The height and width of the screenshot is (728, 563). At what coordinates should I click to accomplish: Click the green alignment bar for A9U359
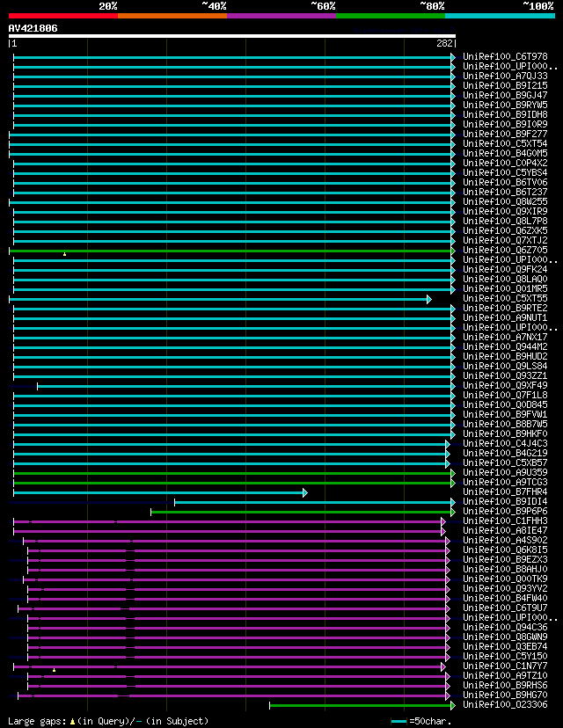[x=234, y=474]
